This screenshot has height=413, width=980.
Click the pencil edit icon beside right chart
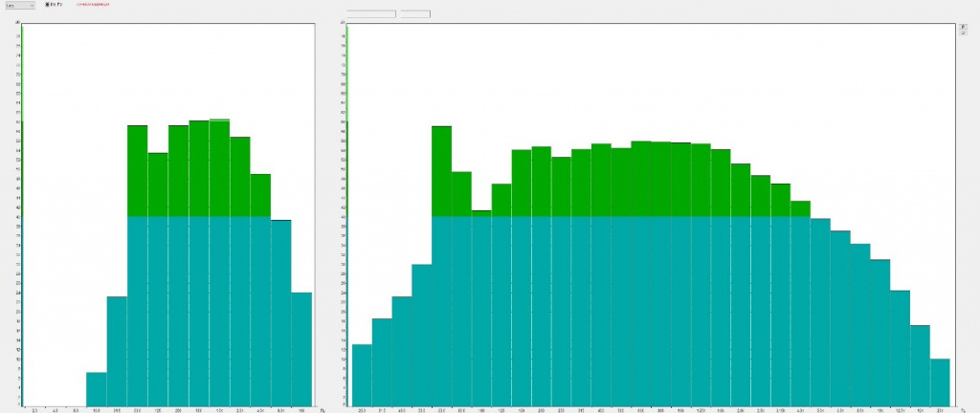[x=963, y=26]
